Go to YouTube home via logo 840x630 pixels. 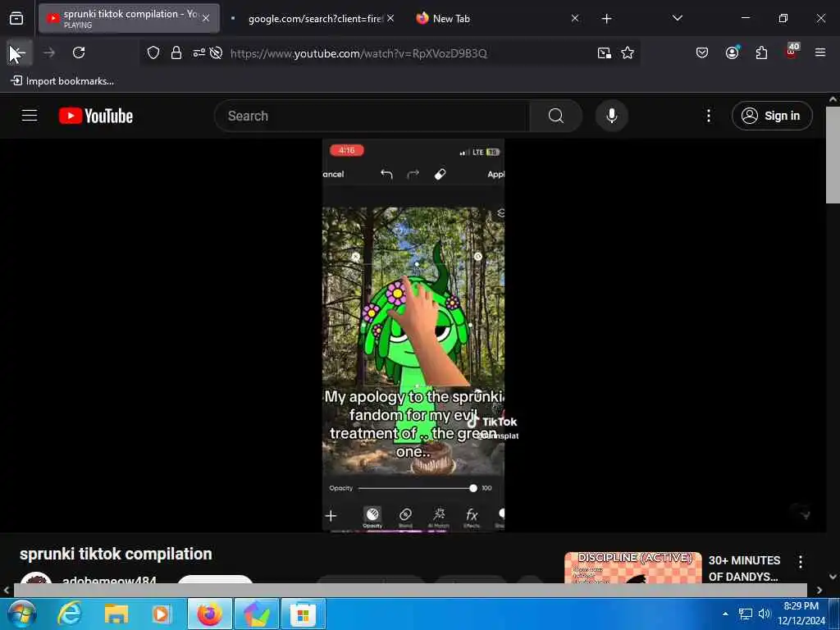coord(96,116)
